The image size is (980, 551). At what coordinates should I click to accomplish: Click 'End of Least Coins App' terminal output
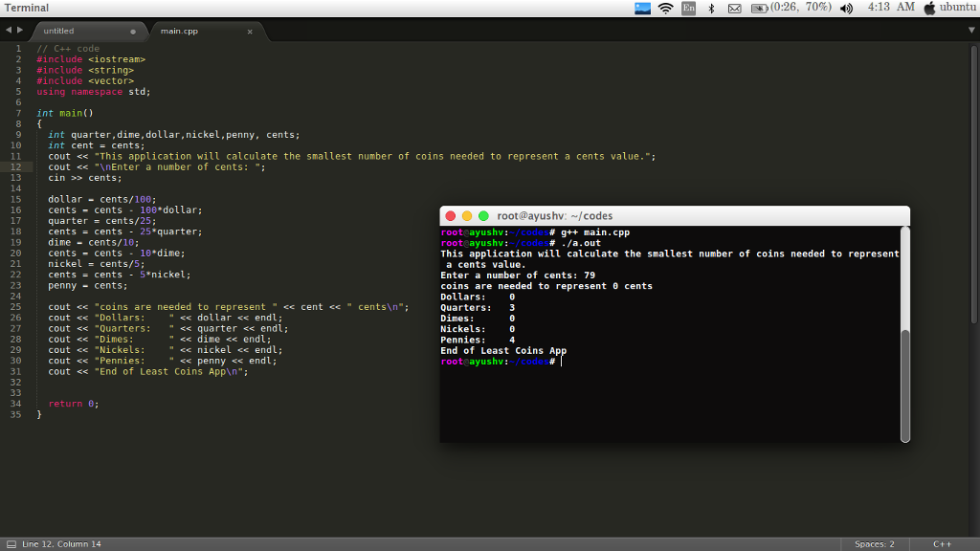click(503, 351)
